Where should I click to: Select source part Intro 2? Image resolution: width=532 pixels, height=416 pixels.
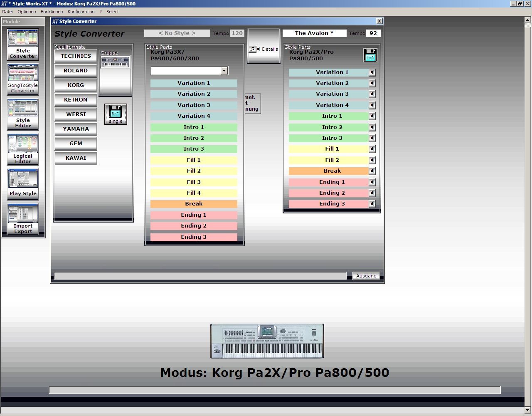pos(194,138)
